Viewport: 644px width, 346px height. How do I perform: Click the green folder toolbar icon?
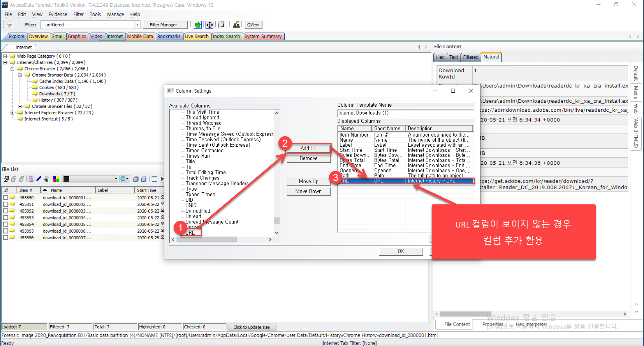click(x=198, y=25)
